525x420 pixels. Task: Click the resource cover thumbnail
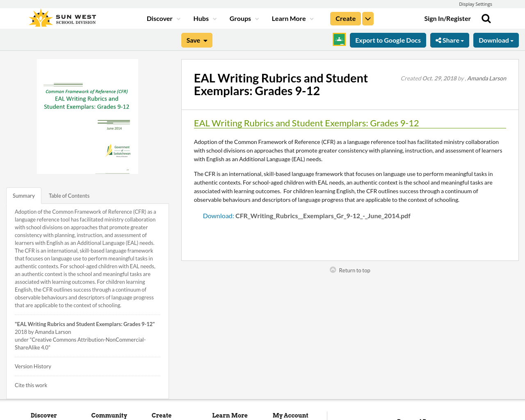coord(87,116)
